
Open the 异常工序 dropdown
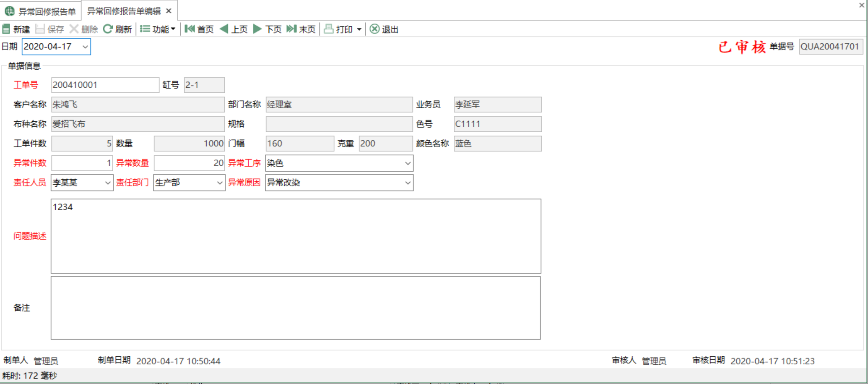(x=407, y=163)
